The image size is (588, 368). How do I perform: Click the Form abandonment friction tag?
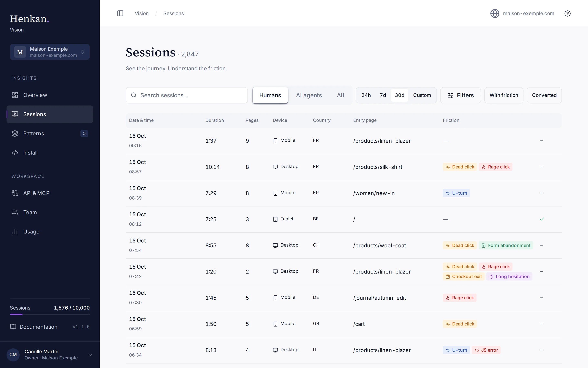pyautogui.click(x=506, y=245)
